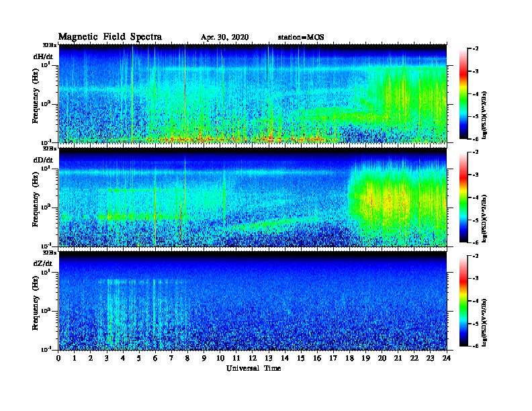This screenshot has width=532, height=411.
Task: Select the dH/dt spectrogram panel
Action: click(x=253, y=93)
